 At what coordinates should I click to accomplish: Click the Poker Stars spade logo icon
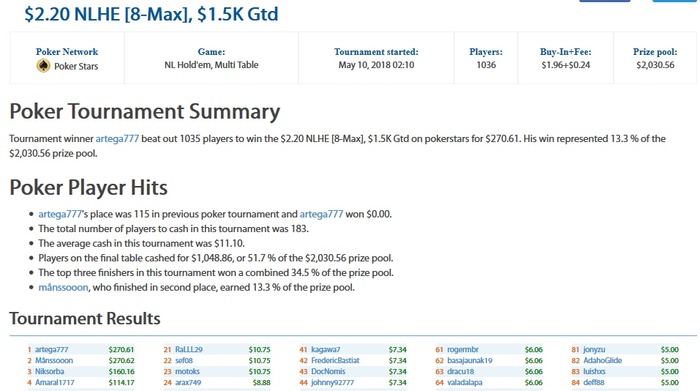click(x=43, y=66)
